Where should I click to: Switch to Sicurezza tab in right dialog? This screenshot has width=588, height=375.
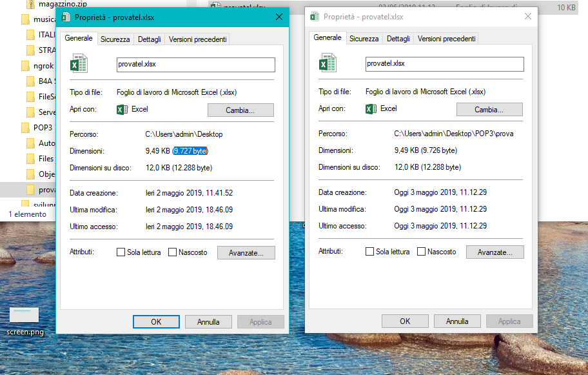point(364,38)
